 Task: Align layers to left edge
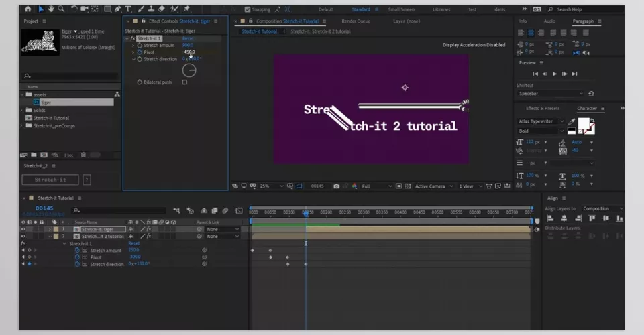pyautogui.click(x=550, y=218)
